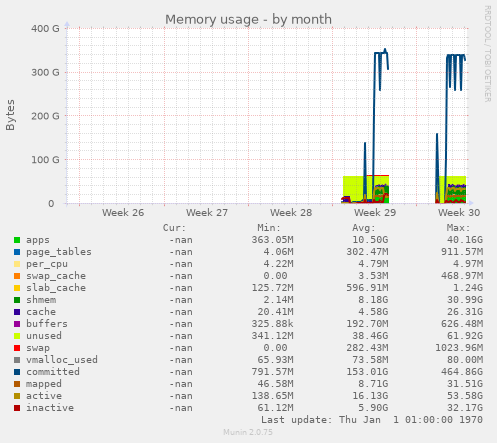Click the dark blue cache legend swatch
Viewport: 497px width, 443px height.
(x=17, y=312)
